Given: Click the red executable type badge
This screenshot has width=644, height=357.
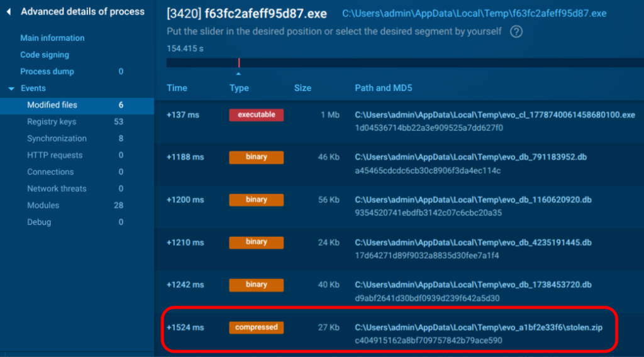Looking at the screenshot, I should coord(257,115).
